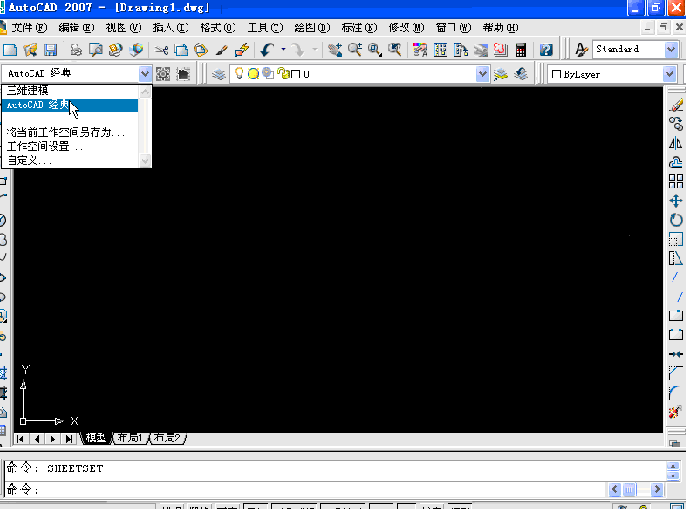Choose the 工作空间设置 option
The image size is (686, 509).
44,146
